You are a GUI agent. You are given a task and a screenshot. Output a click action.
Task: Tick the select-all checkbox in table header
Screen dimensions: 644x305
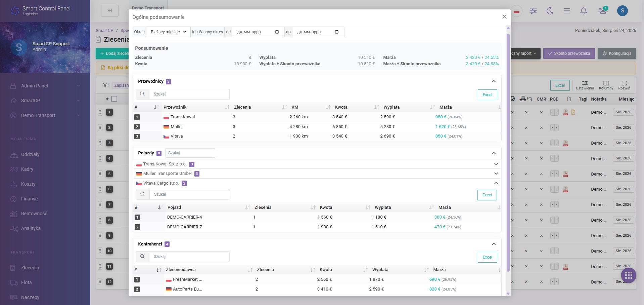[114, 99]
